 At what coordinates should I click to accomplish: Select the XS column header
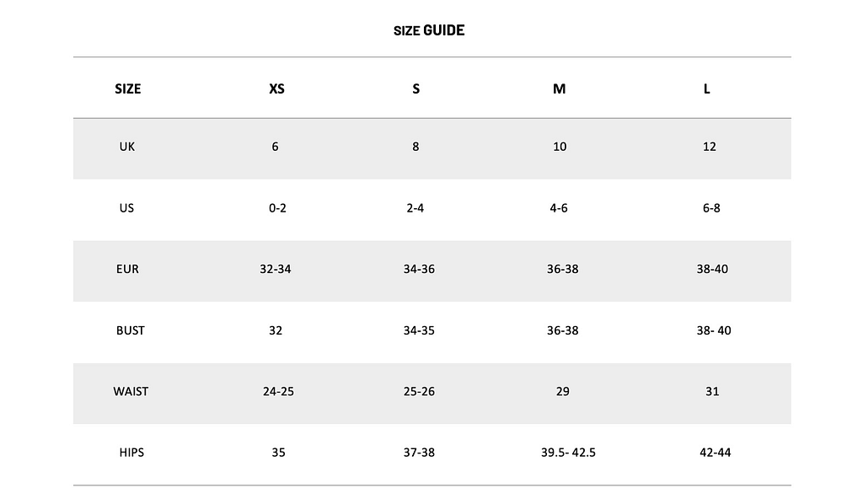coord(276,88)
